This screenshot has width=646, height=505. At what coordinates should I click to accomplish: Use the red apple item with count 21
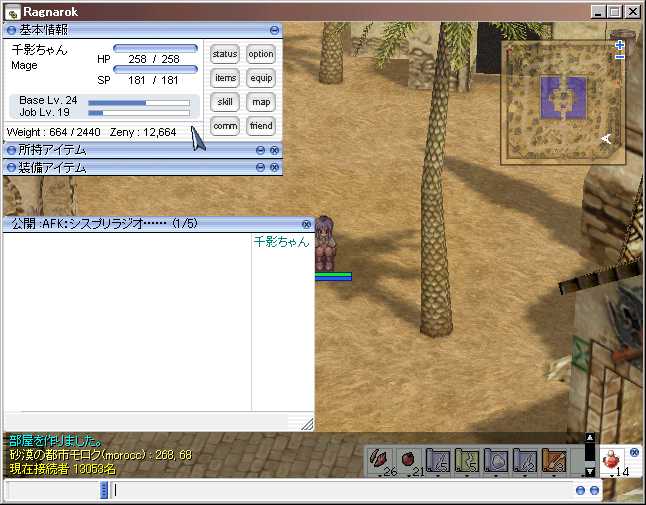coord(410,462)
